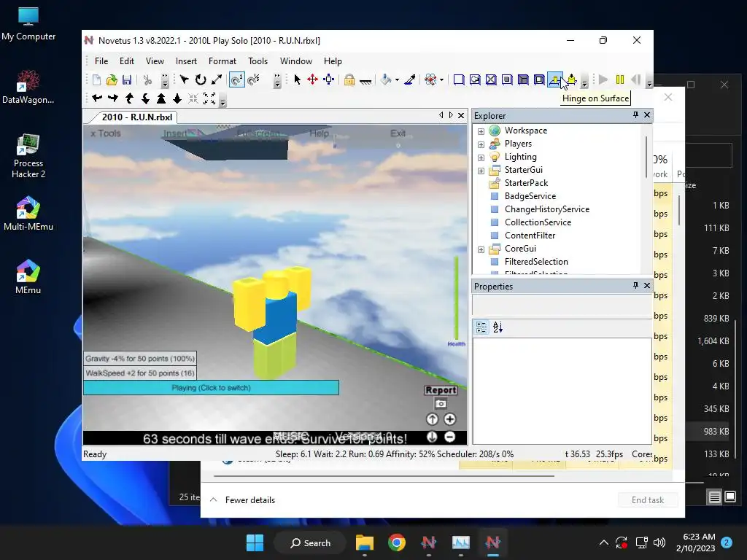Open the Material dropdown arrow

point(441,79)
